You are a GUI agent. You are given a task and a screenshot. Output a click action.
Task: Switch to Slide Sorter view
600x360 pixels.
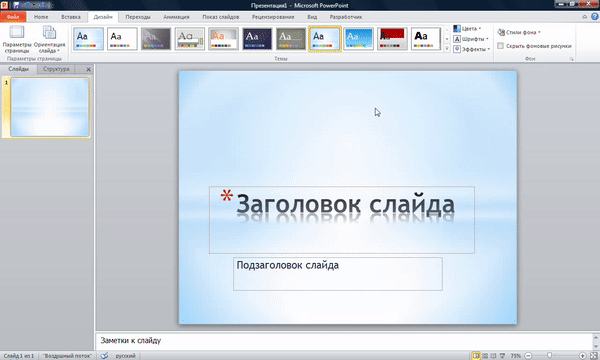coord(485,356)
